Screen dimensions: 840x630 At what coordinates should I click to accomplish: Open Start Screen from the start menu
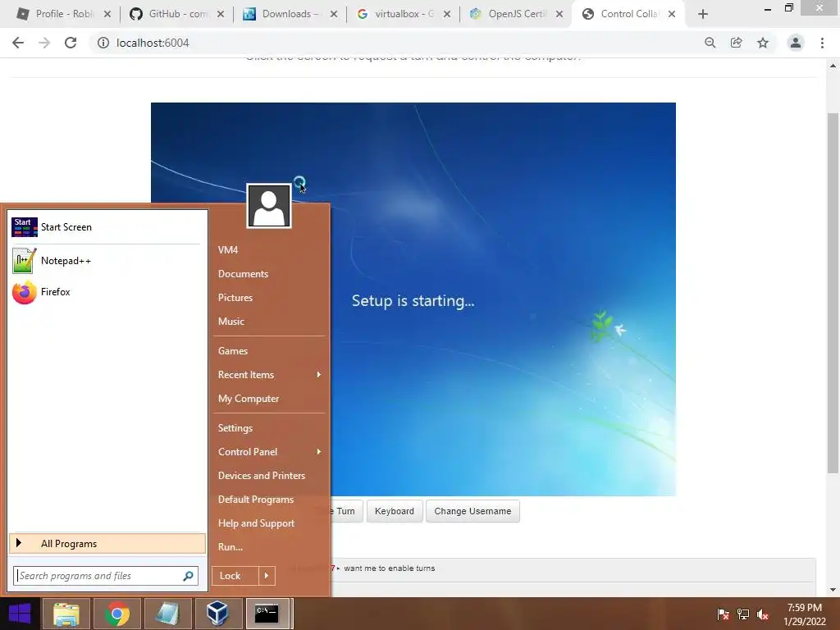point(106,227)
